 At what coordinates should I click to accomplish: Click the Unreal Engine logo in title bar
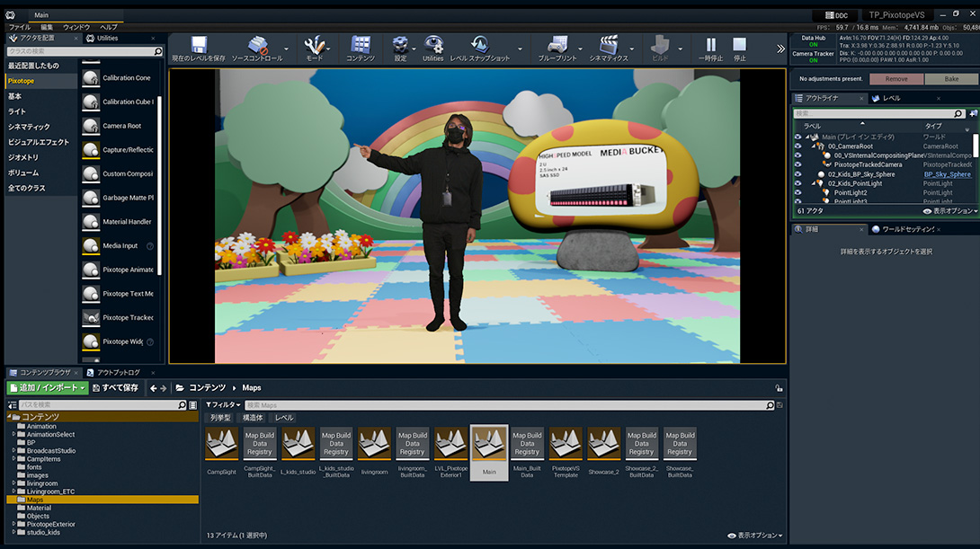point(10,15)
